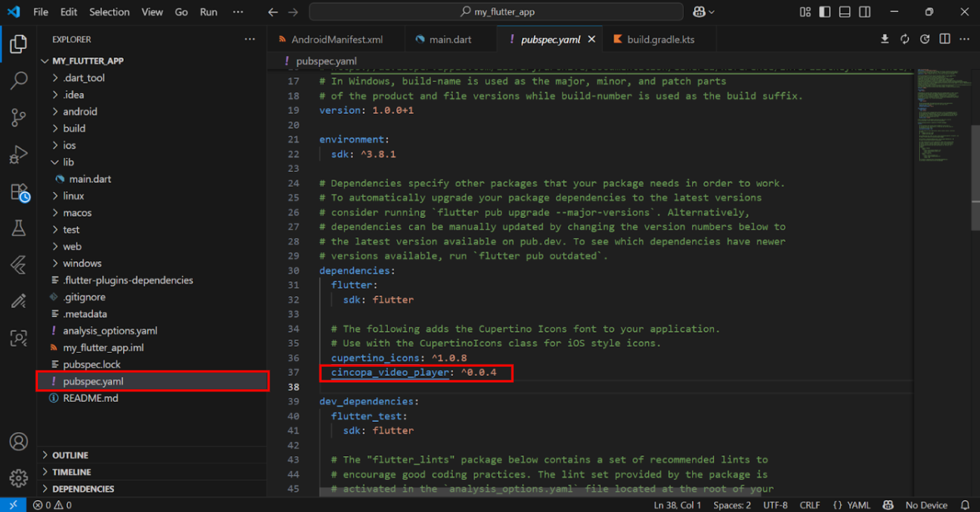The width and height of the screenshot is (980, 512).
Task: Open the Testing flask view
Action: point(19,228)
